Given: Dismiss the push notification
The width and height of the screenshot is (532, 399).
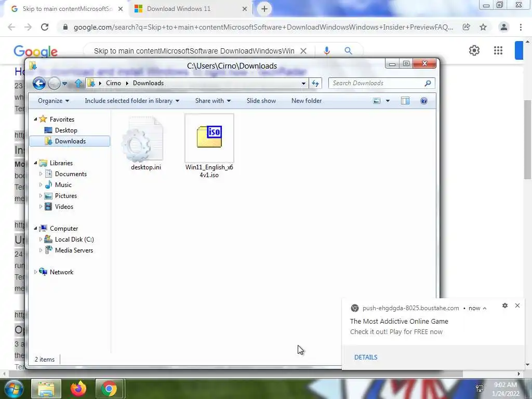Looking at the screenshot, I should click(517, 305).
